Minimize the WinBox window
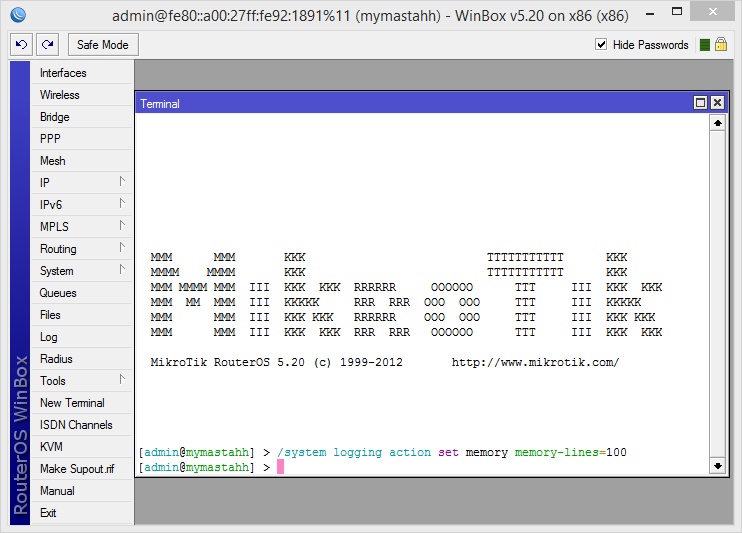The width and height of the screenshot is (742, 533). click(x=650, y=14)
